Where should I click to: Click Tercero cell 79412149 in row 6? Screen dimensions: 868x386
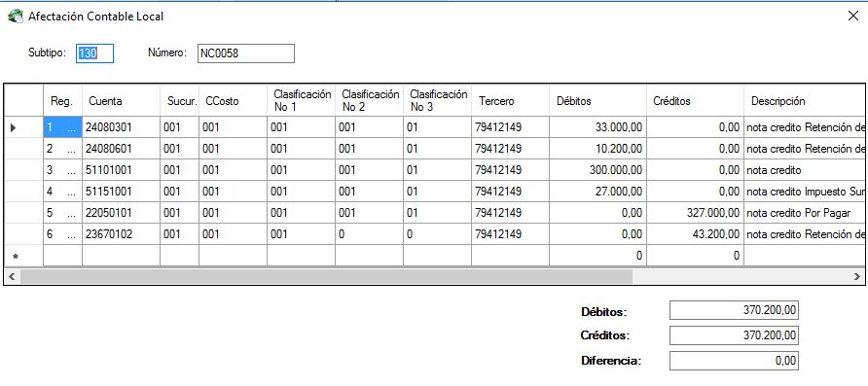point(510,234)
